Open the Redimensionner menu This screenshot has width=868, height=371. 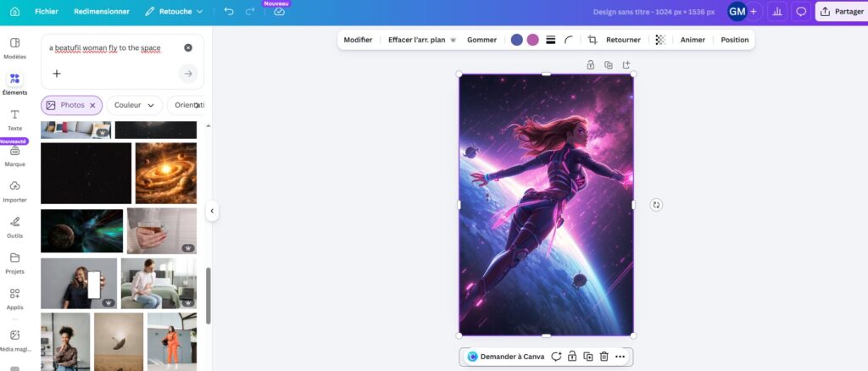pos(102,12)
